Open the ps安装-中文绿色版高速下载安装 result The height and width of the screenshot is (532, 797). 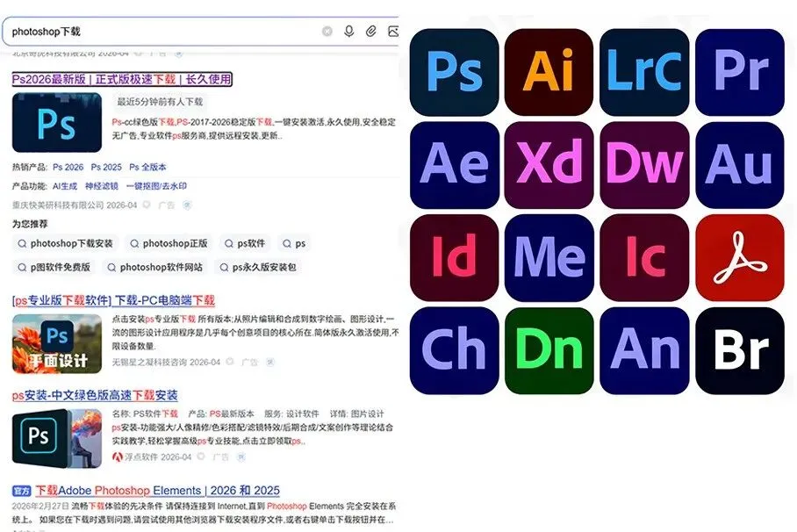95,395
